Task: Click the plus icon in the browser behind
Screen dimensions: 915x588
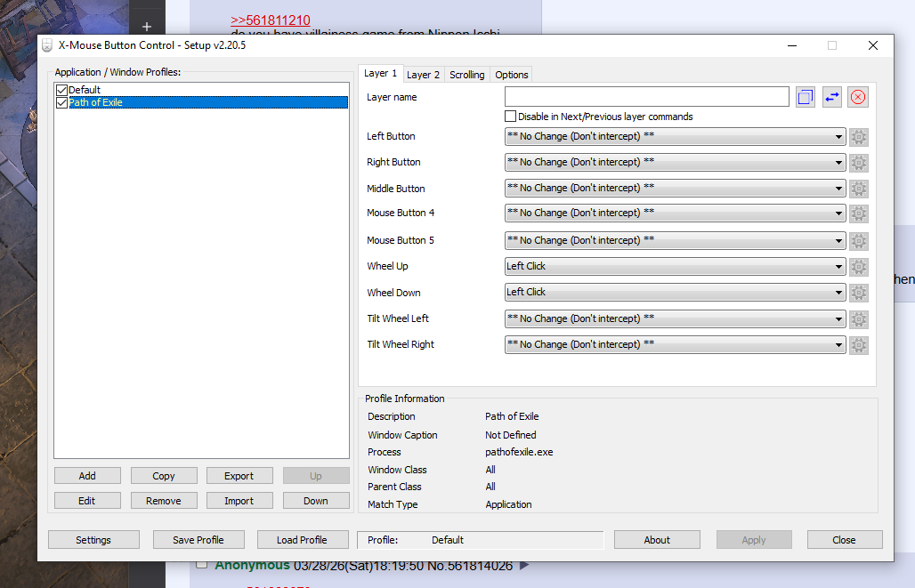Action: 147,27
